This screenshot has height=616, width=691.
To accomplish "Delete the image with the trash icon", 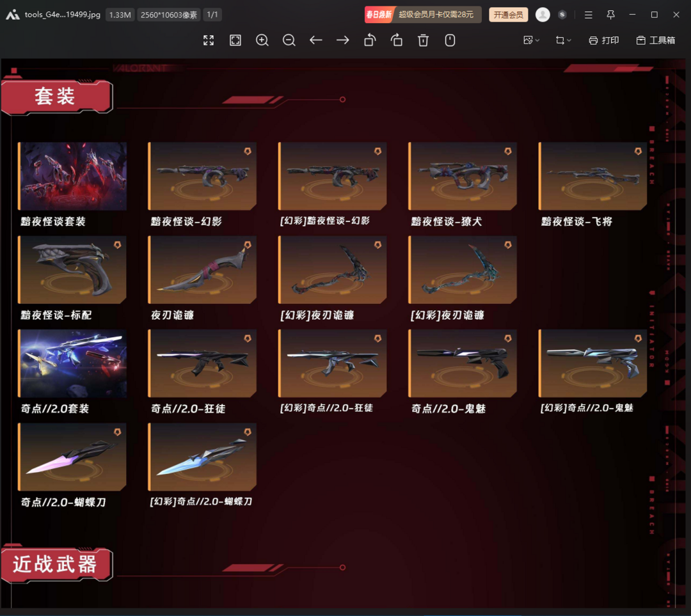I will pyautogui.click(x=423, y=40).
